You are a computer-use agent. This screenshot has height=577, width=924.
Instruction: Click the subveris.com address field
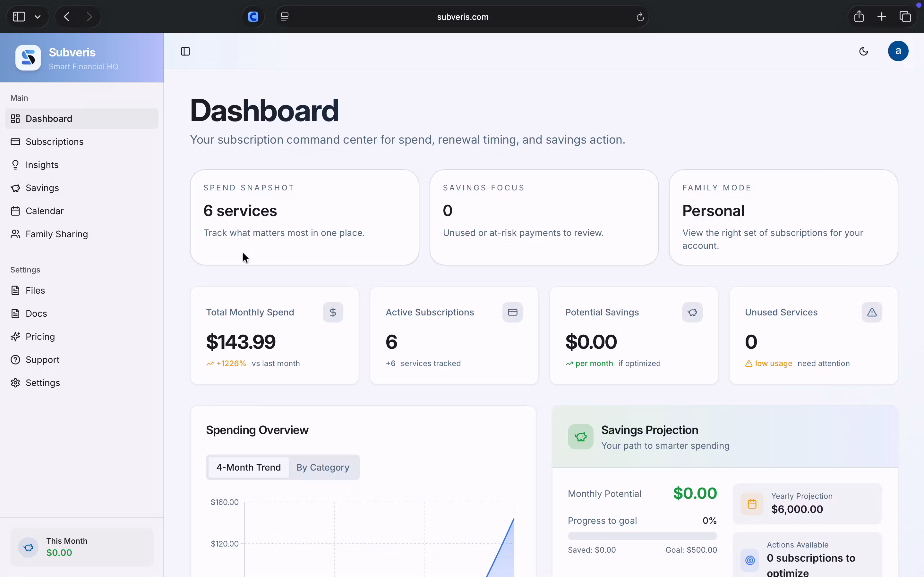pyautogui.click(x=462, y=17)
